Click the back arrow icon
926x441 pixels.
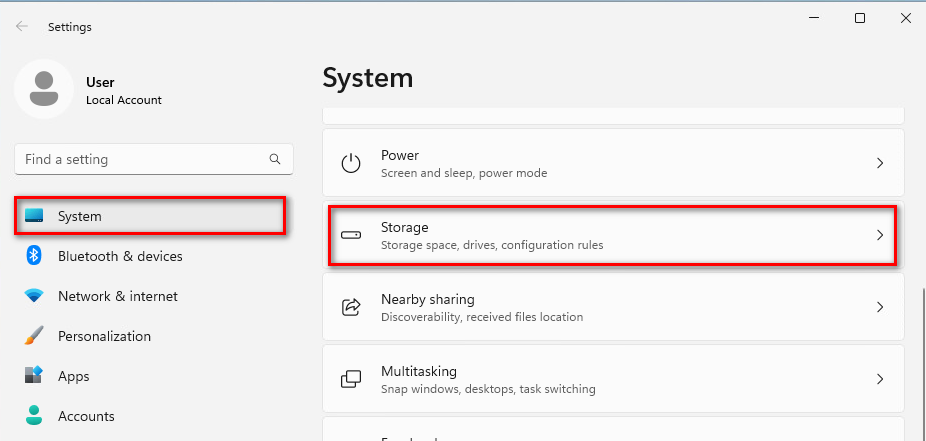[x=22, y=26]
